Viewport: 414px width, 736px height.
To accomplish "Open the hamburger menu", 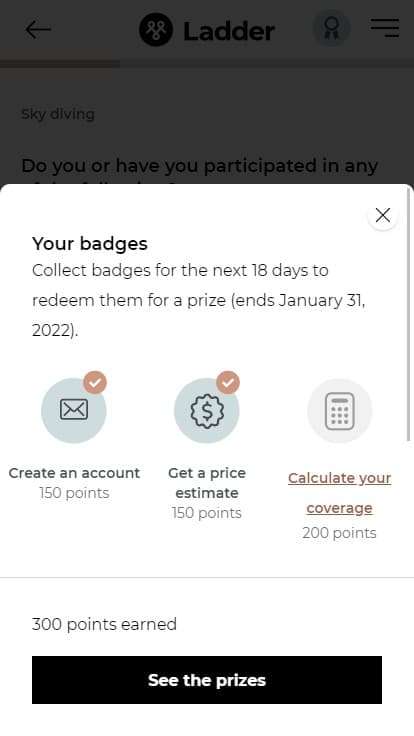I will (385, 28).
